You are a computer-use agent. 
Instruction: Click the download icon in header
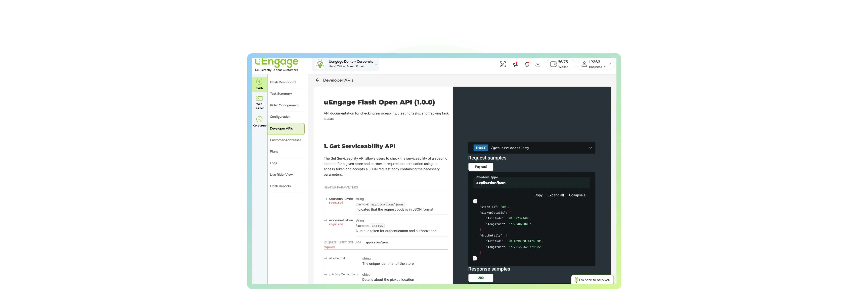(538, 64)
